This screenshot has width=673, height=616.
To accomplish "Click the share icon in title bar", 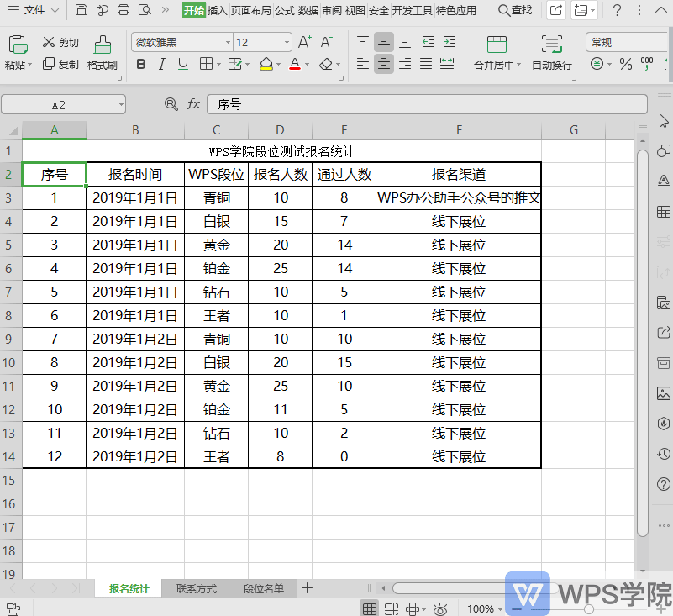I will 556,10.
